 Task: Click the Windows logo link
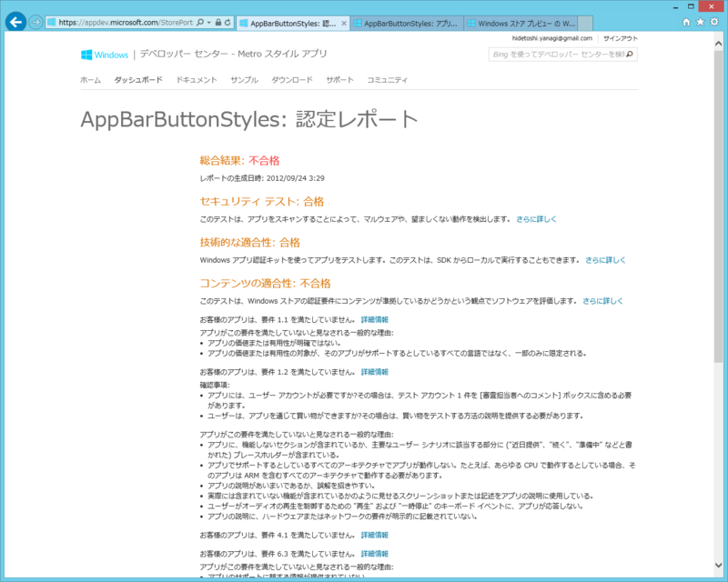point(105,55)
